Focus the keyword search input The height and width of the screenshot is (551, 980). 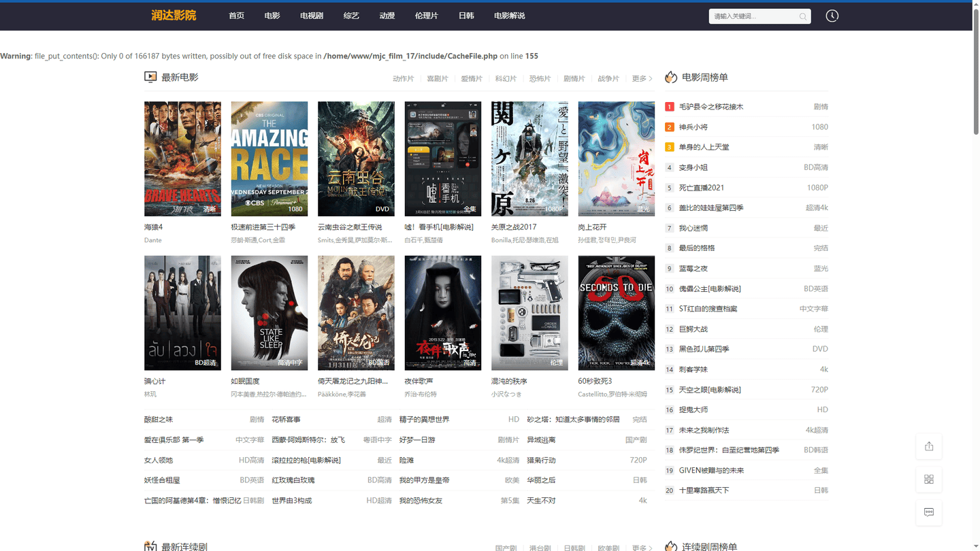point(754,16)
